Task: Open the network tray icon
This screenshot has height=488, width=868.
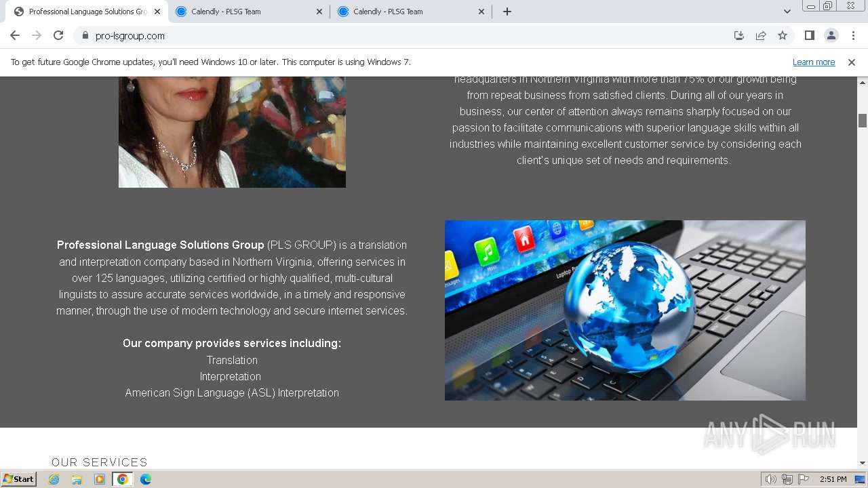Action: point(787,479)
